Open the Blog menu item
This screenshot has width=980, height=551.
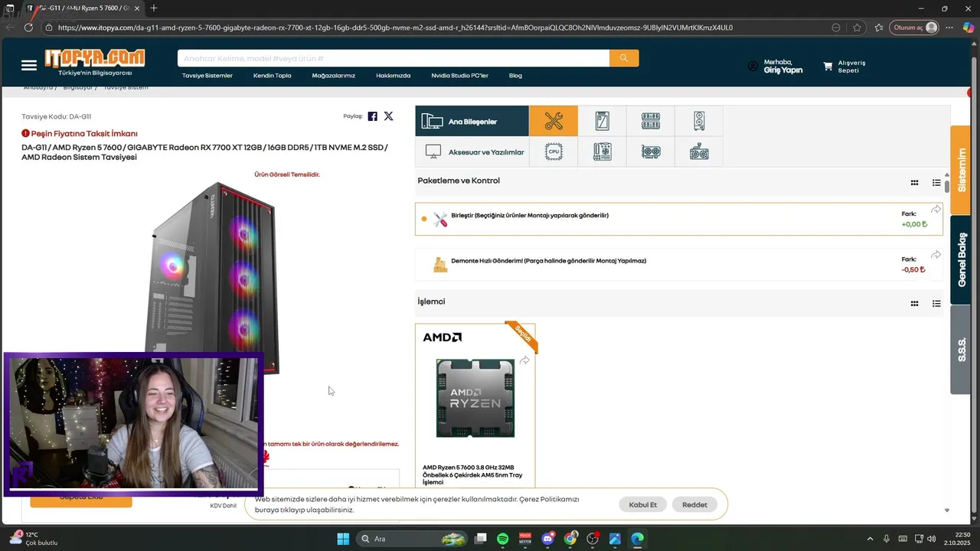[515, 76]
